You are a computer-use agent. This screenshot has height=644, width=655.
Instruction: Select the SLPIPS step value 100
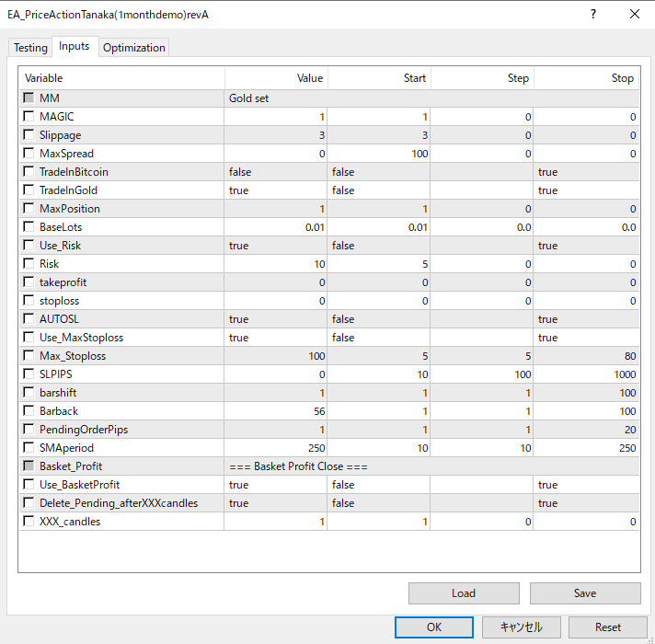pos(482,374)
